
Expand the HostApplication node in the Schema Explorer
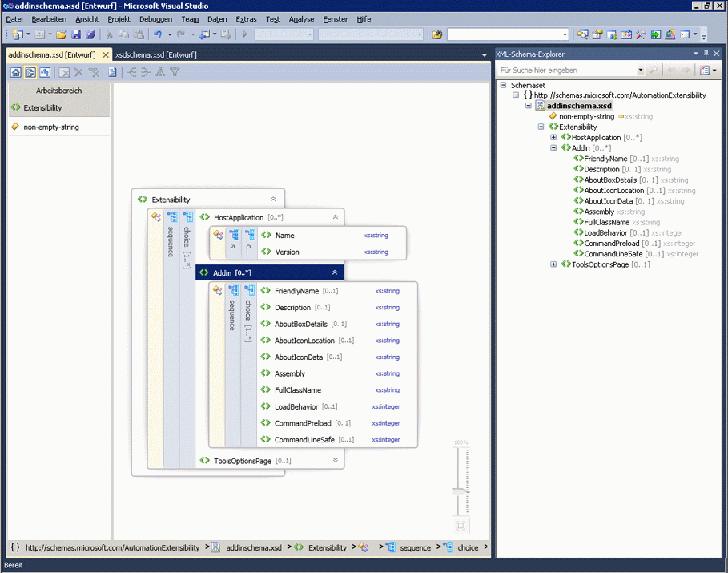pyautogui.click(x=553, y=137)
